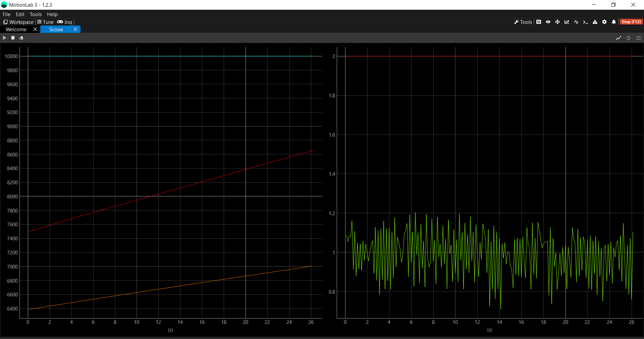This screenshot has height=339, width=644.
Task: Click the 10000 label on left plot axis
Action: pyautogui.click(x=11, y=56)
